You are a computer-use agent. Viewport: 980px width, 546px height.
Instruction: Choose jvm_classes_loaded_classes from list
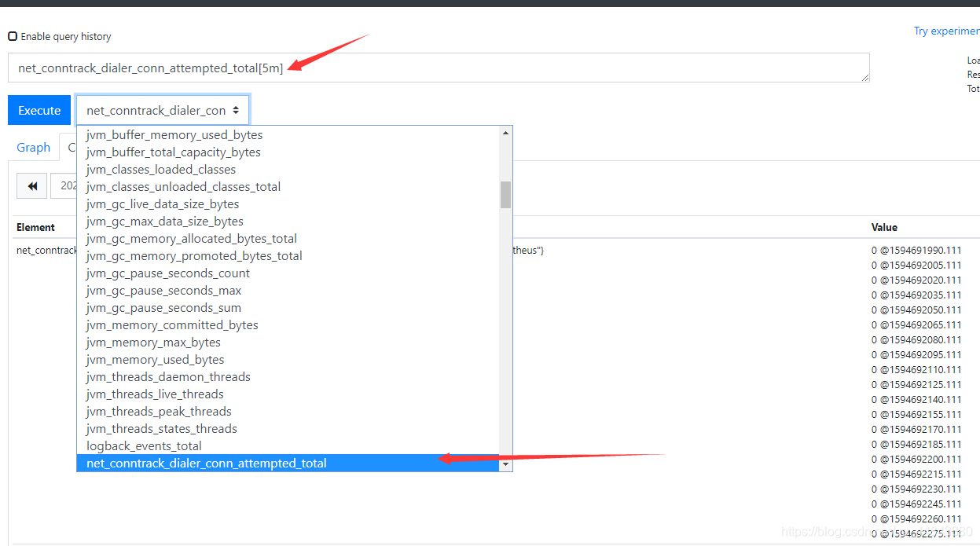[x=288, y=169]
